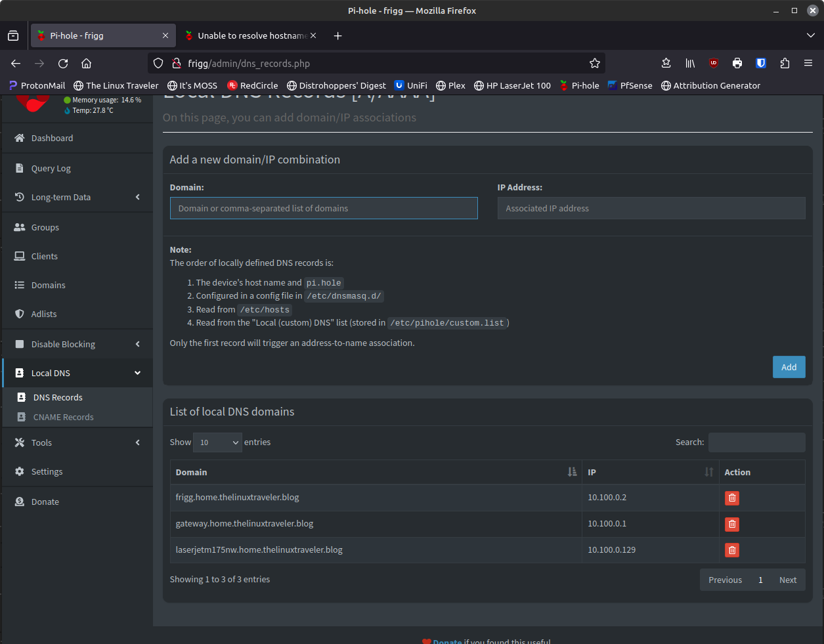Open the uBlock Origin extension popup
This screenshot has width=824, height=644.
714,64
